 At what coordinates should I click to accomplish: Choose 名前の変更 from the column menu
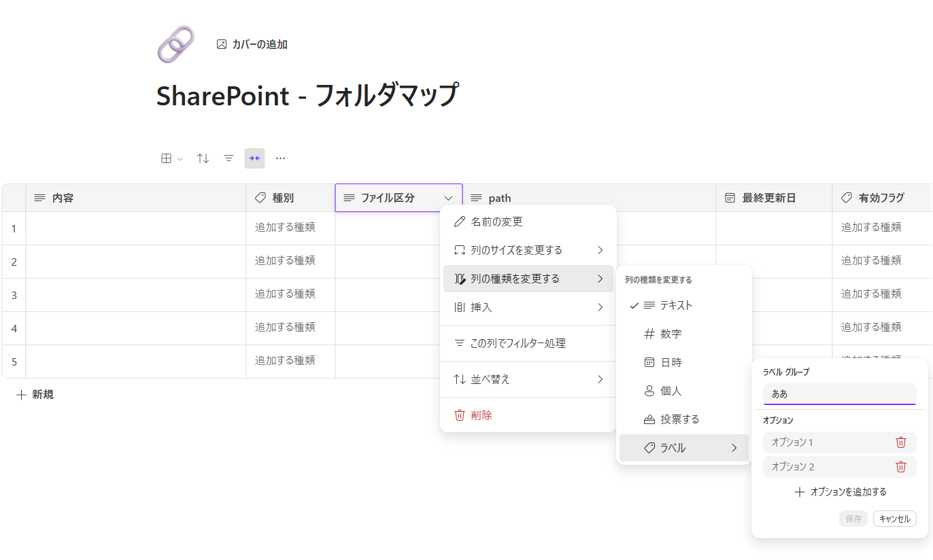(x=528, y=222)
